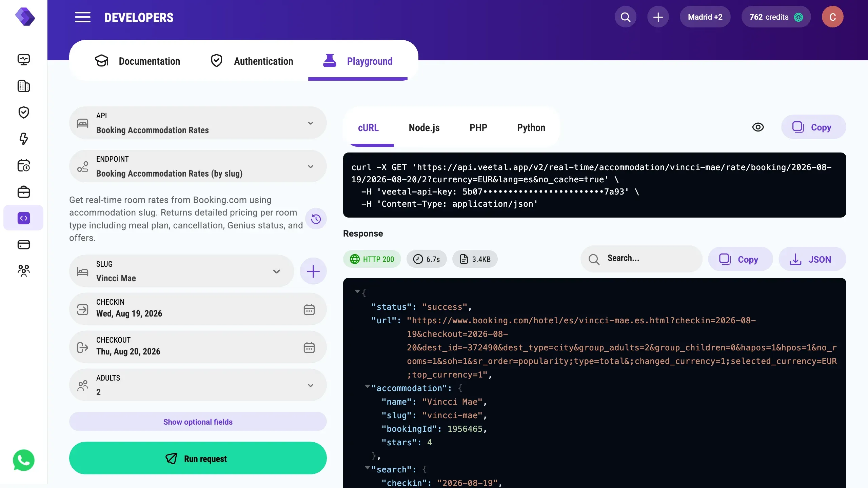Screen dimensions: 868x488
Task: Click the Response section heading
Action: tap(363, 233)
